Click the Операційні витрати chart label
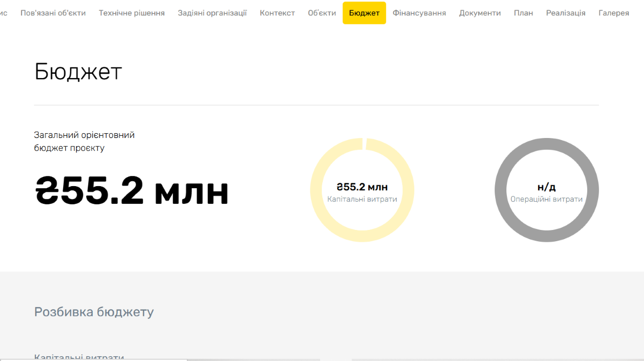The width and height of the screenshot is (644, 361). (x=546, y=199)
